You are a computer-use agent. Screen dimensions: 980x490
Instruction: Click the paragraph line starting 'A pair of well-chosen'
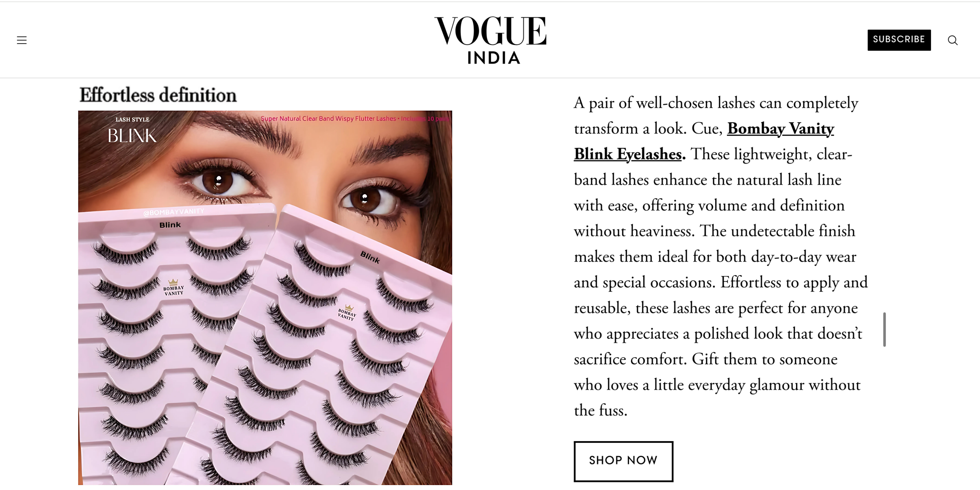pyautogui.click(x=716, y=103)
